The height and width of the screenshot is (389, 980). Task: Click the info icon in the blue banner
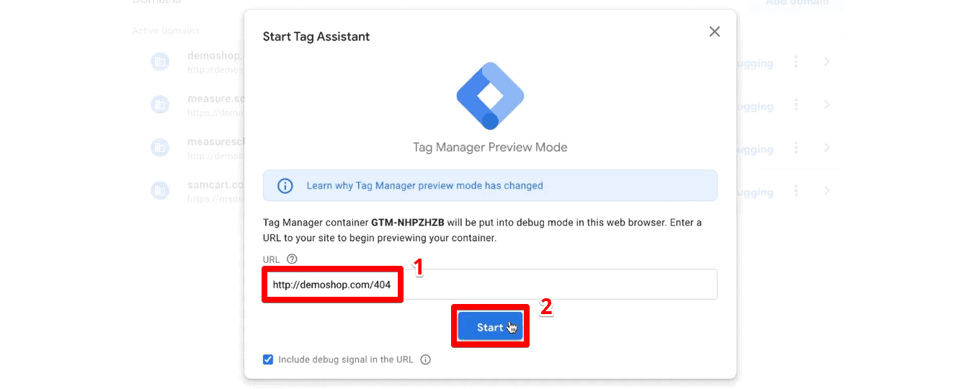[285, 186]
